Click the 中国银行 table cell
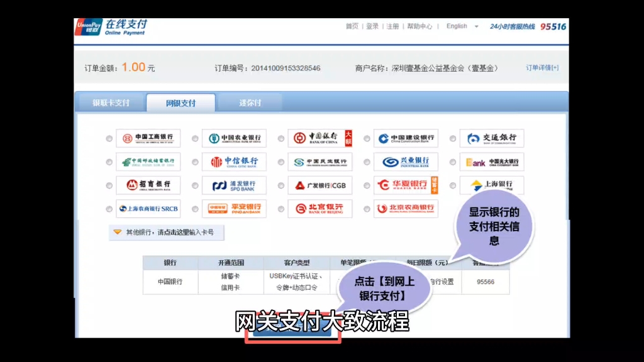 [x=170, y=282]
